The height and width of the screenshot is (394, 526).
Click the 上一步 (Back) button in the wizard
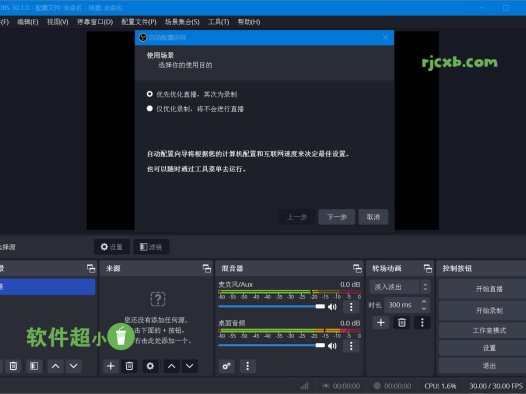point(297,217)
